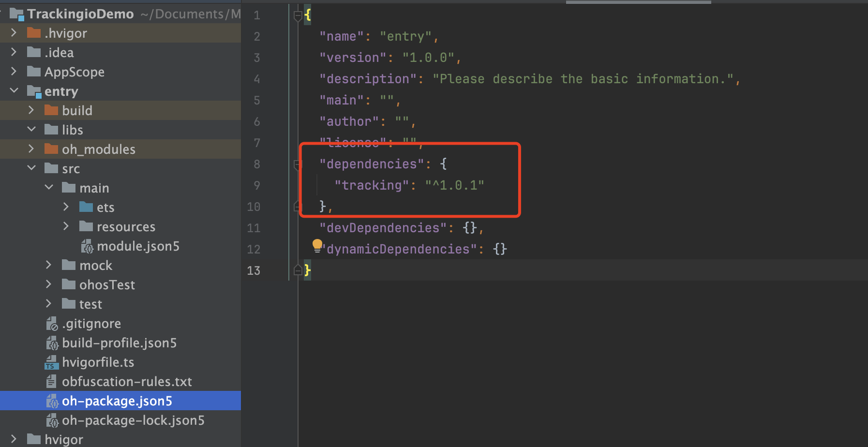Click the build-profile.json5 file icon
Screen dimensions: 868x447
(52, 343)
